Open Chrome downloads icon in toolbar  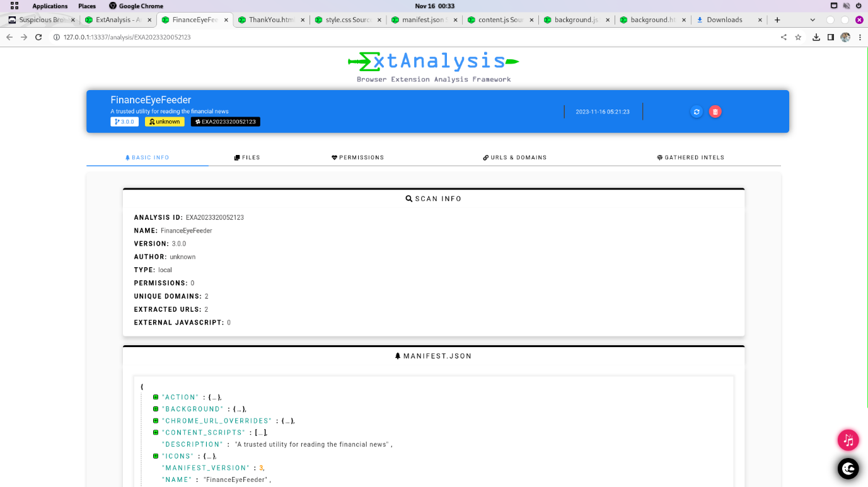(816, 37)
